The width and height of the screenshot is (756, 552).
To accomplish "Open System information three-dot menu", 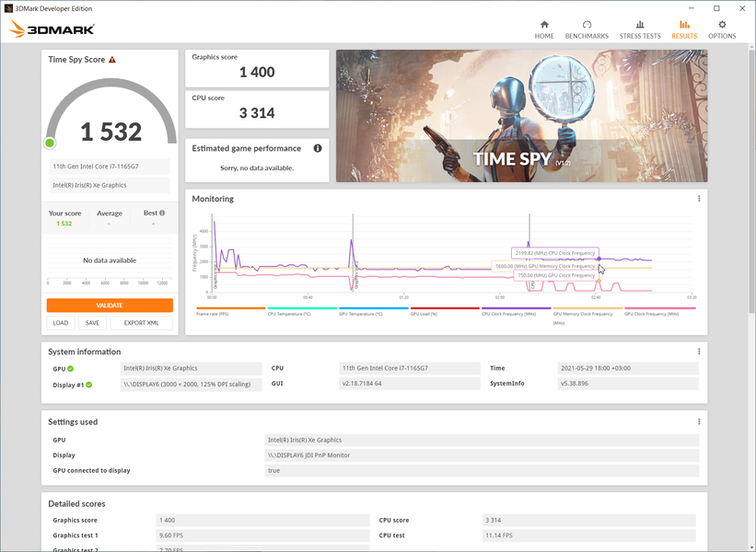I will coord(699,351).
